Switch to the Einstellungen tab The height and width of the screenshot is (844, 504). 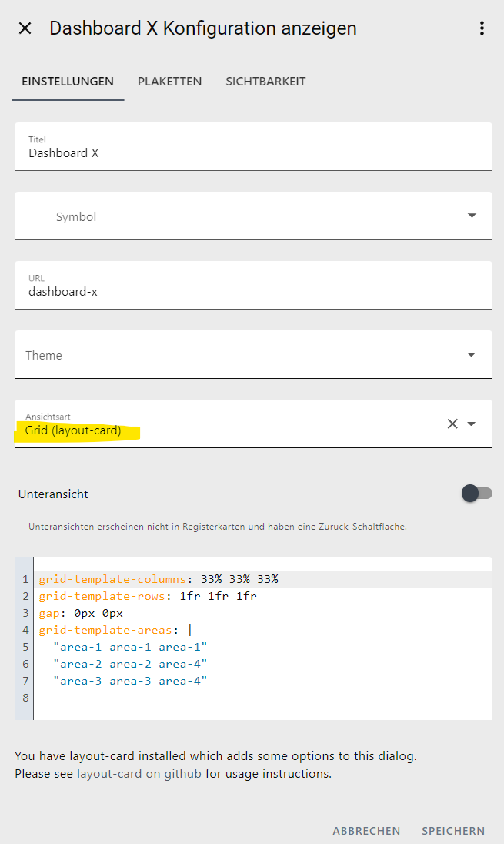point(68,82)
